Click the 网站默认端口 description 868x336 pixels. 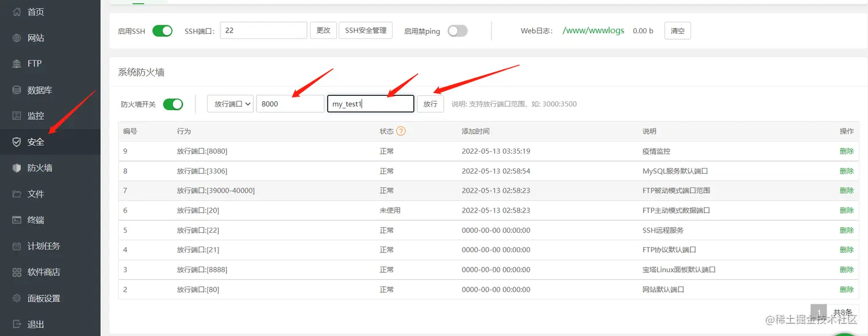click(663, 290)
